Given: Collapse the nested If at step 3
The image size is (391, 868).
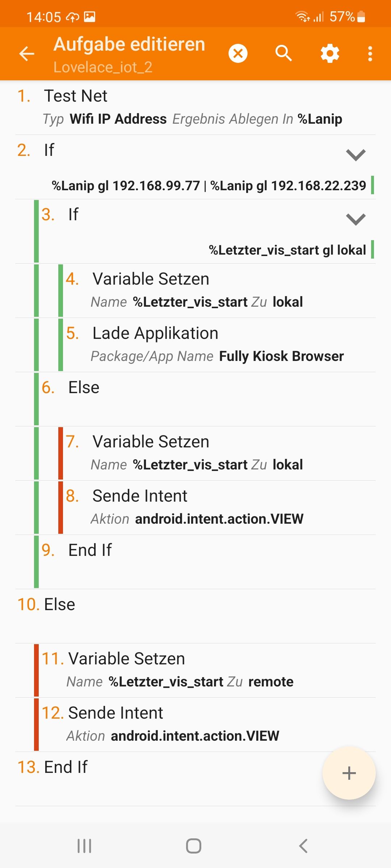Looking at the screenshot, I should pos(356,219).
